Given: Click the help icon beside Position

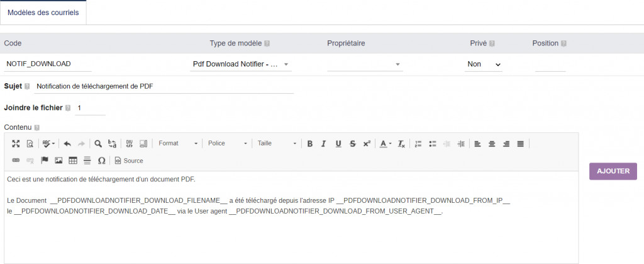Looking at the screenshot, I should (x=563, y=43).
